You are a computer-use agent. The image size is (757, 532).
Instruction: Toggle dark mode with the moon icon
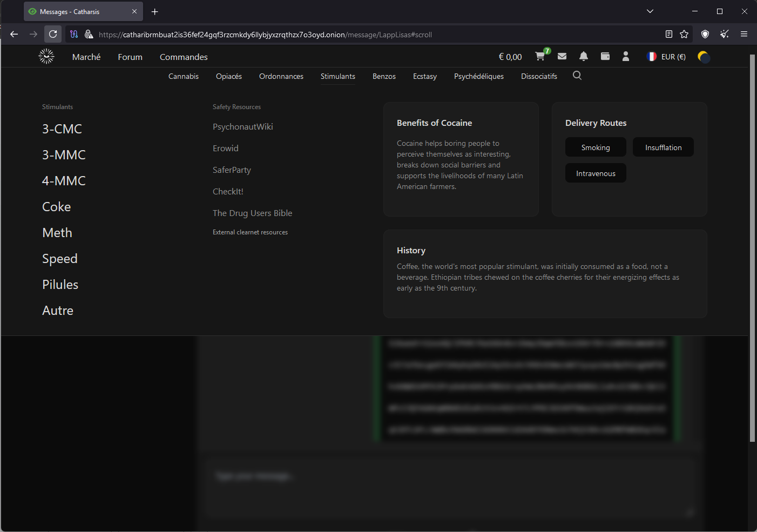tap(704, 57)
